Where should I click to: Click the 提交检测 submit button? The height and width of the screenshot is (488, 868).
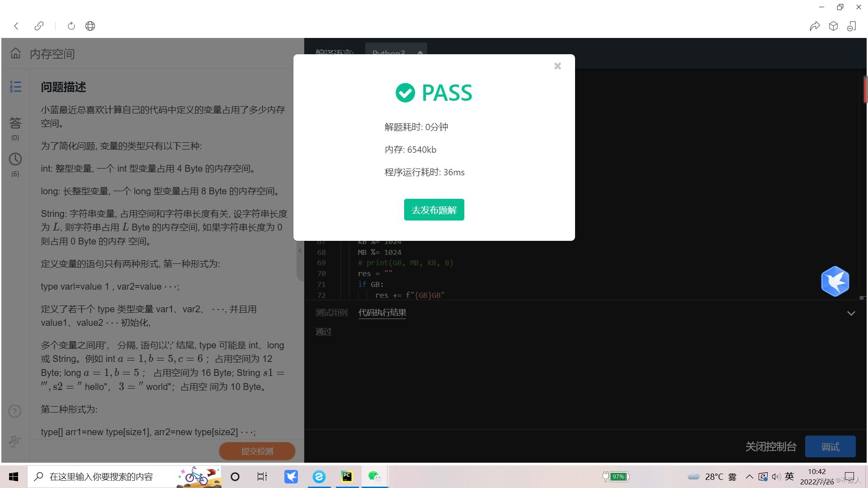pyautogui.click(x=257, y=451)
